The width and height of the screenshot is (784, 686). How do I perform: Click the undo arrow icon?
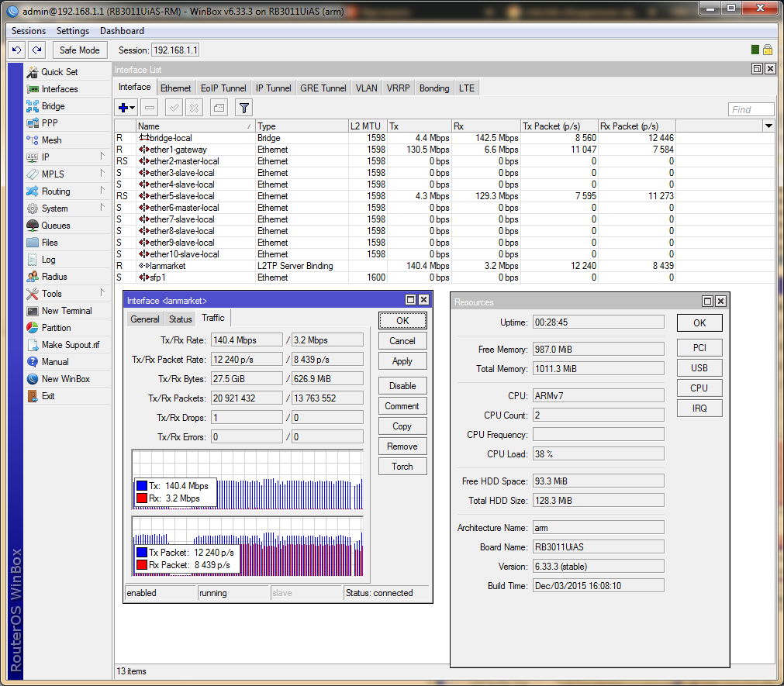coord(16,50)
